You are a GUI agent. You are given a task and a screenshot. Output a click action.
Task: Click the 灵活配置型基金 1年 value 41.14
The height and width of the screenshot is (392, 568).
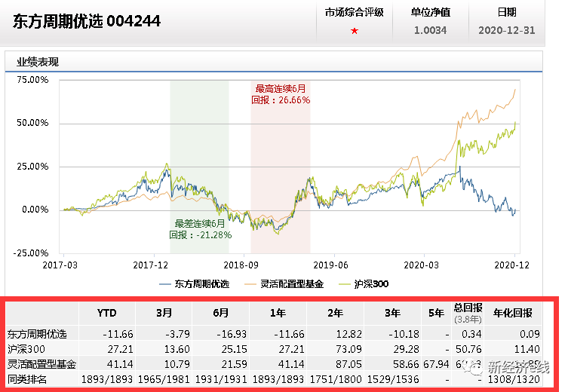point(292,364)
